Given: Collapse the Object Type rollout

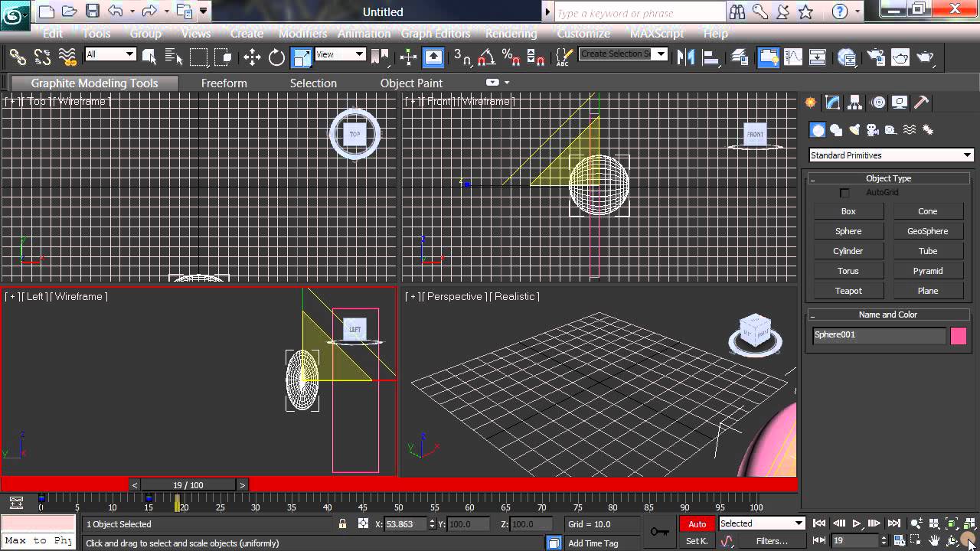Looking at the screenshot, I should click(x=889, y=178).
